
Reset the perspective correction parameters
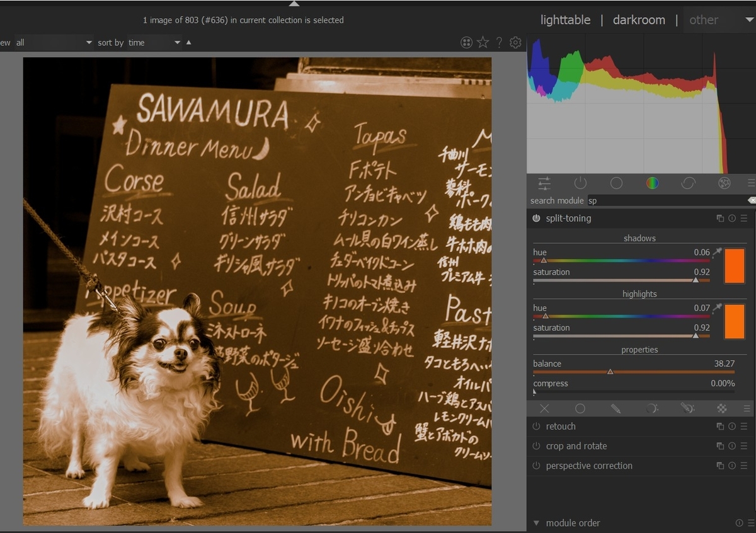(x=732, y=466)
